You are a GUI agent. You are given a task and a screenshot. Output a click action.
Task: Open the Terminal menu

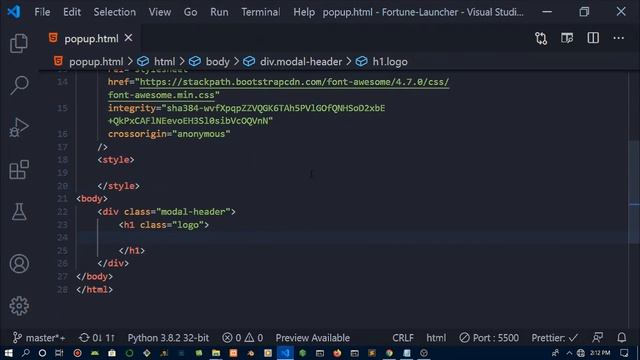pos(261,12)
